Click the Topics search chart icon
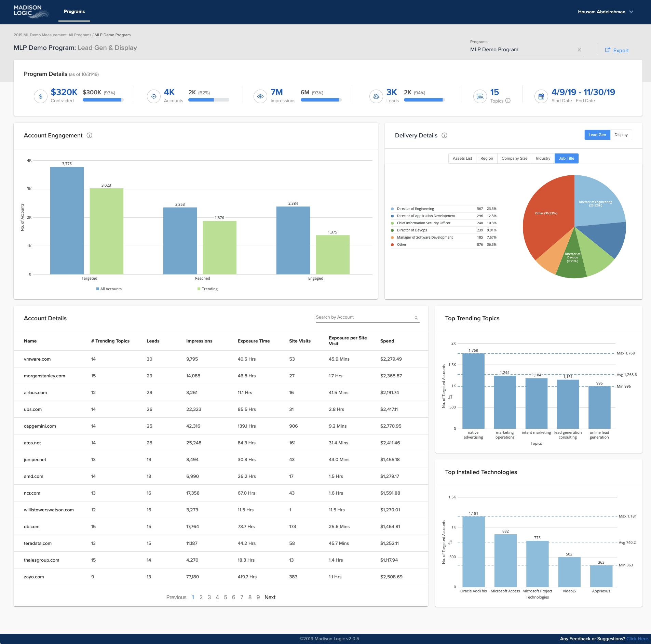Image resolution: width=651 pixels, height=644 pixels. click(480, 96)
